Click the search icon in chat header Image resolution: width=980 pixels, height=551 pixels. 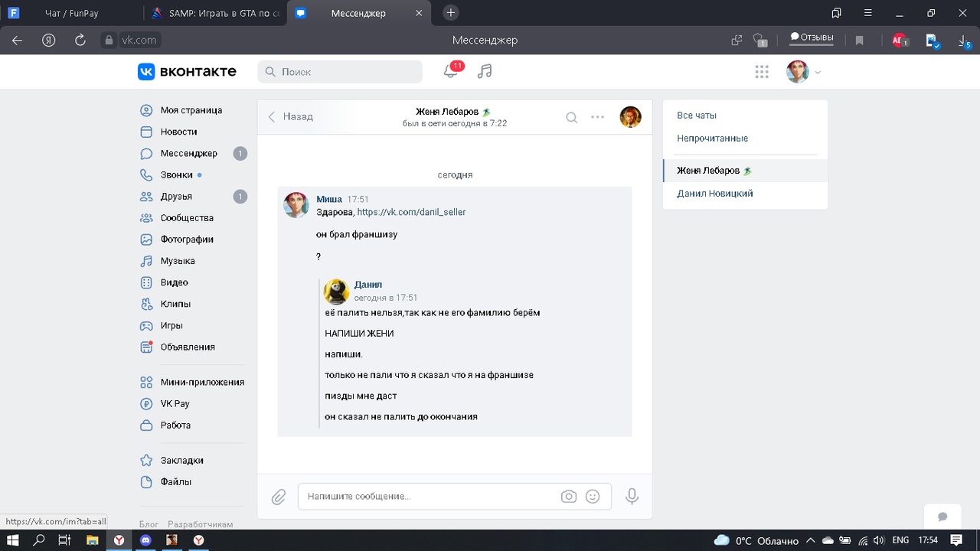(571, 117)
